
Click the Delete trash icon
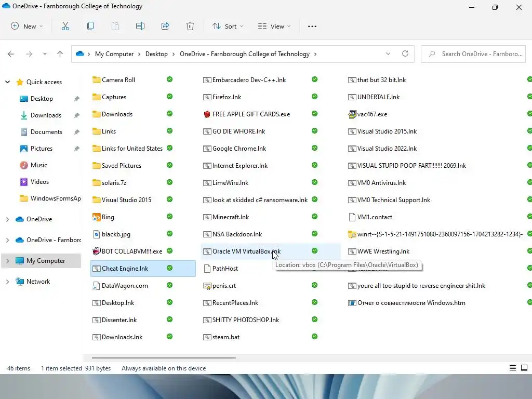coord(190,26)
